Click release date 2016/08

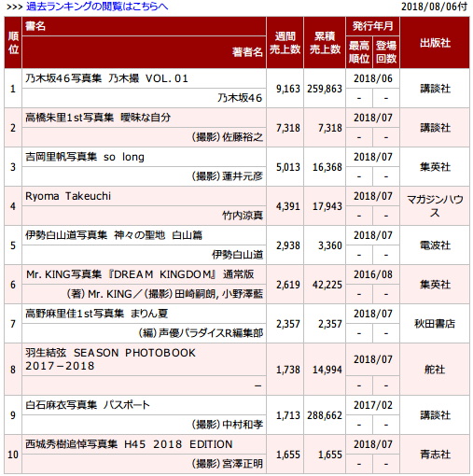pyautogui.click(x=372, y=274)
